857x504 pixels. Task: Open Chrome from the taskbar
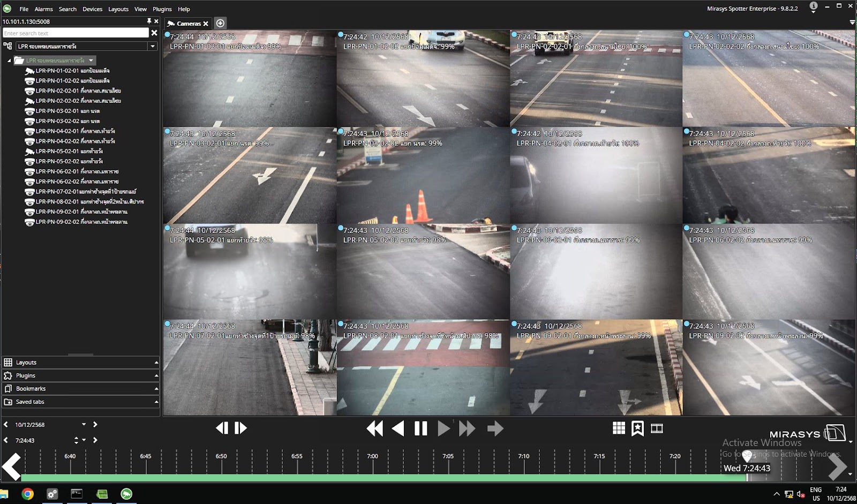27,494
